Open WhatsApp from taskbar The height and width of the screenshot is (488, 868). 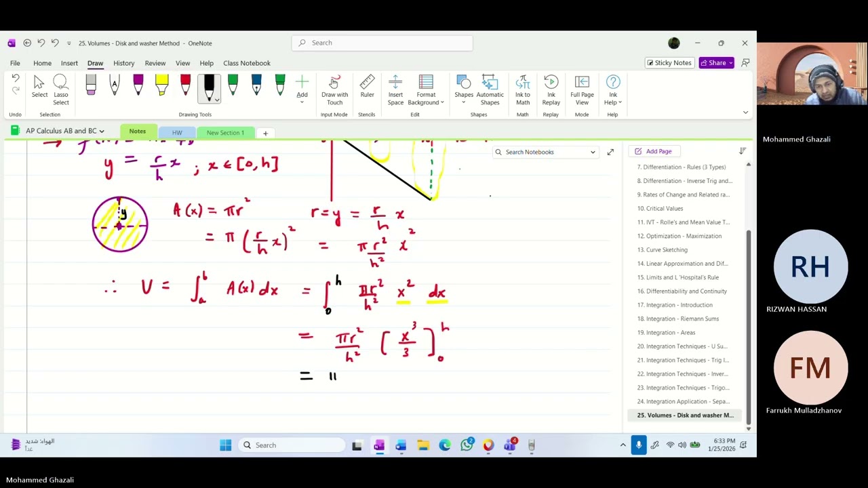pos(467,445)
